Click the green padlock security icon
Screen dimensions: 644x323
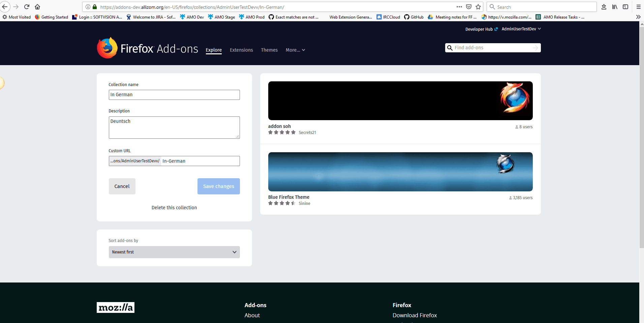(95, 7)
